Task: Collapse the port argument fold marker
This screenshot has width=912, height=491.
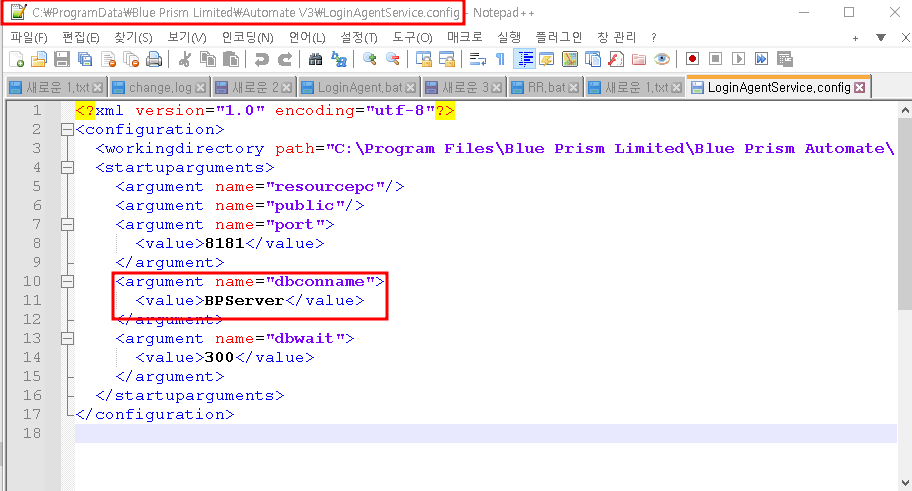Action: 67,225
